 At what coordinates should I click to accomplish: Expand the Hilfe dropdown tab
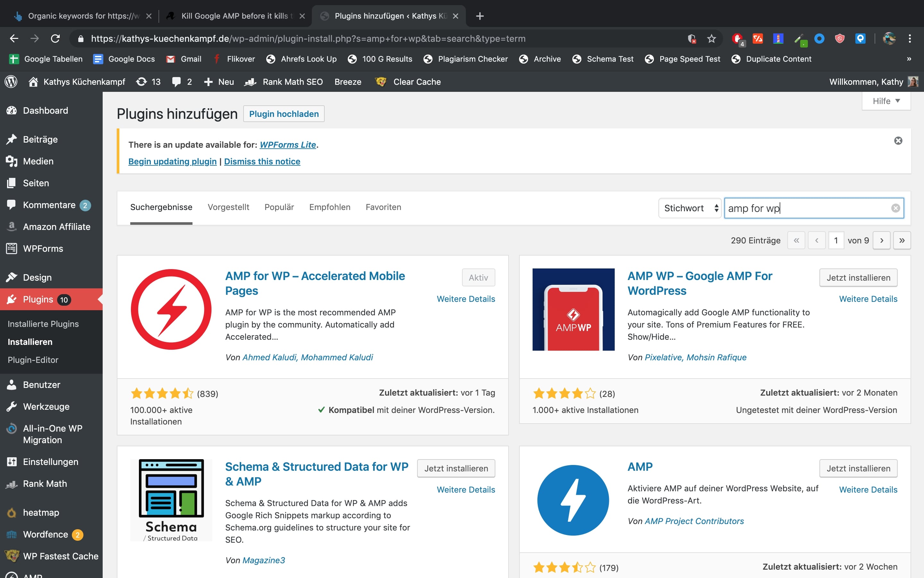(x=886, y=101)
